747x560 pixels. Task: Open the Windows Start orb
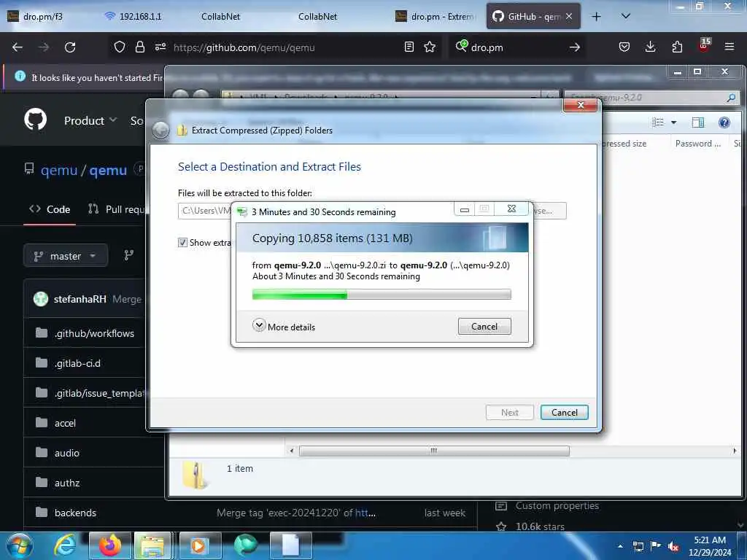coord(20,545)
